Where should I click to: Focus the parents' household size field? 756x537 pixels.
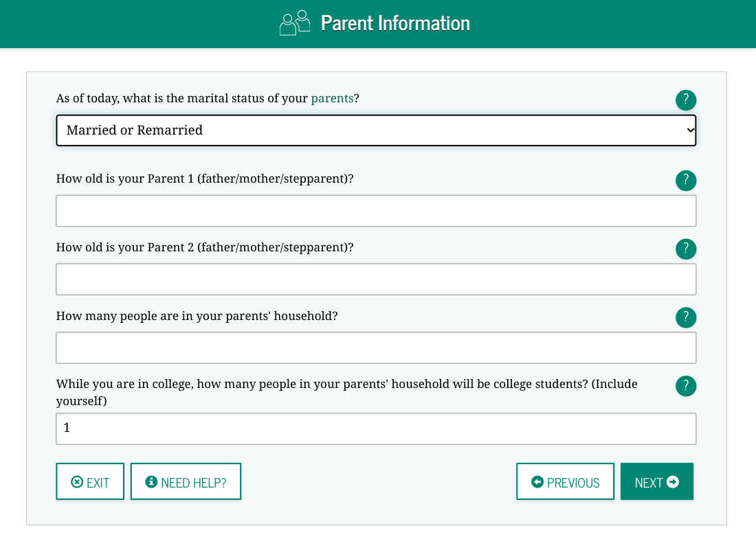(376, 347)
